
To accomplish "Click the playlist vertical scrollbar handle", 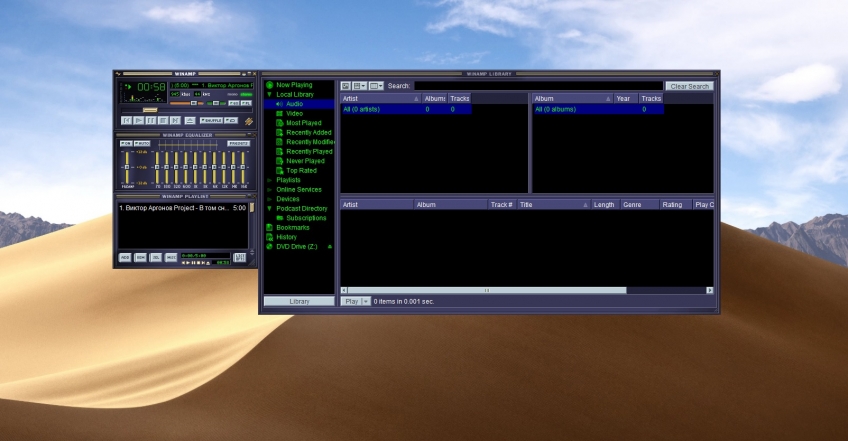I will 252,207.
